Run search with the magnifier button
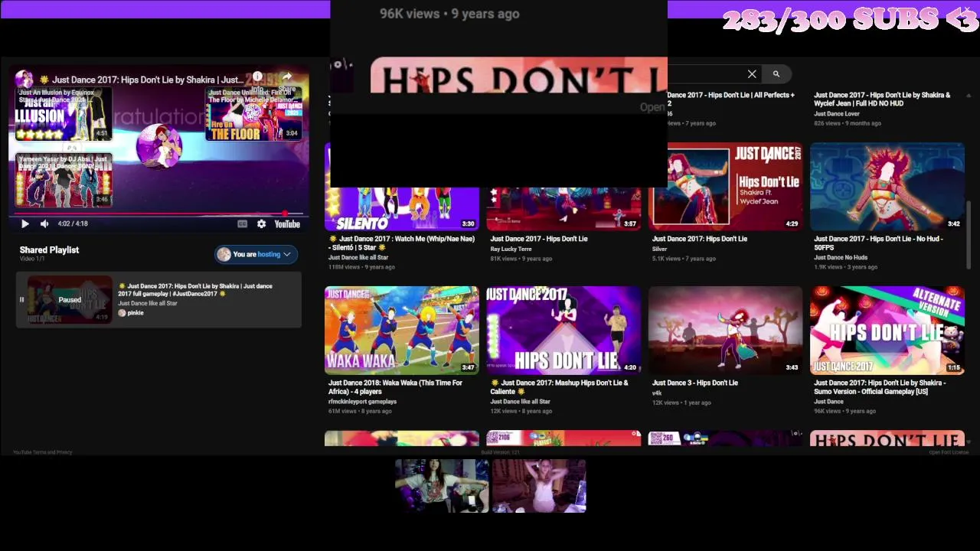The height and width of the screenshot is (551, 980). point(776,74)
